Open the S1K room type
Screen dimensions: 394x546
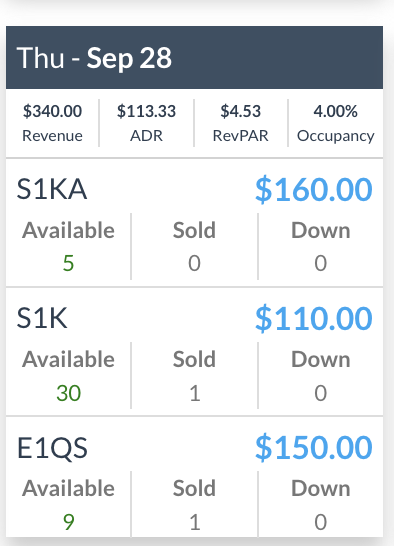tap(42, 318)
